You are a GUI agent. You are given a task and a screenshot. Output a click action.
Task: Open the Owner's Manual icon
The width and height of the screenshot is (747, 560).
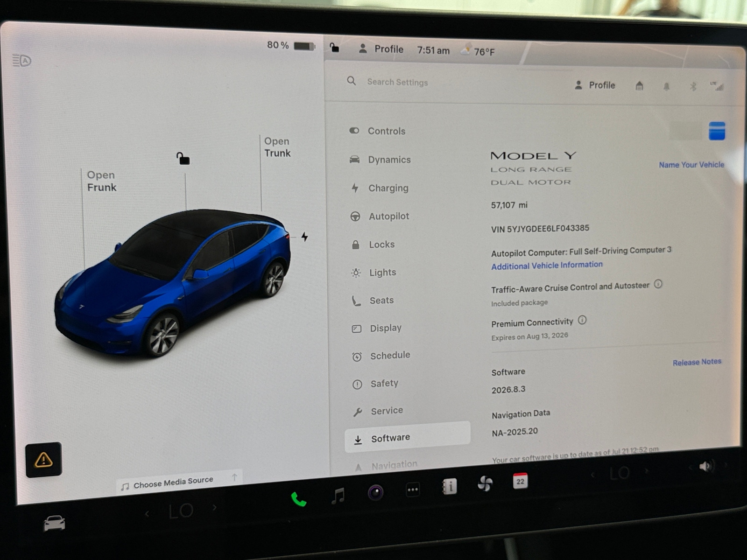point(449,487)
